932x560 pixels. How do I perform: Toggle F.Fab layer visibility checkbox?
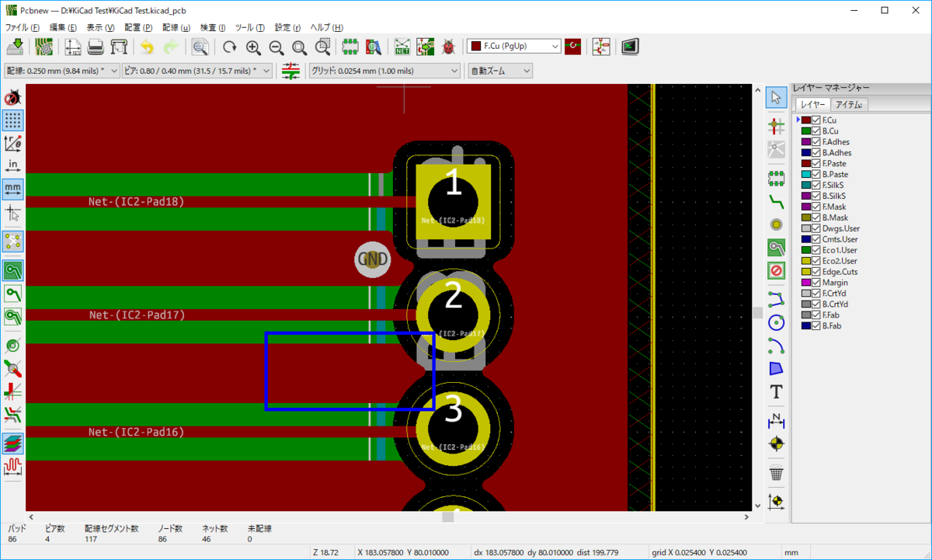click(816, 315)
